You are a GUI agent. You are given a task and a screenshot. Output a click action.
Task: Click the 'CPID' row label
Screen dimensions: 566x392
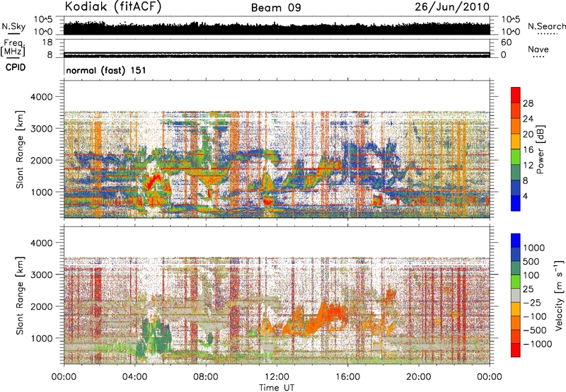tap(16, 67)
